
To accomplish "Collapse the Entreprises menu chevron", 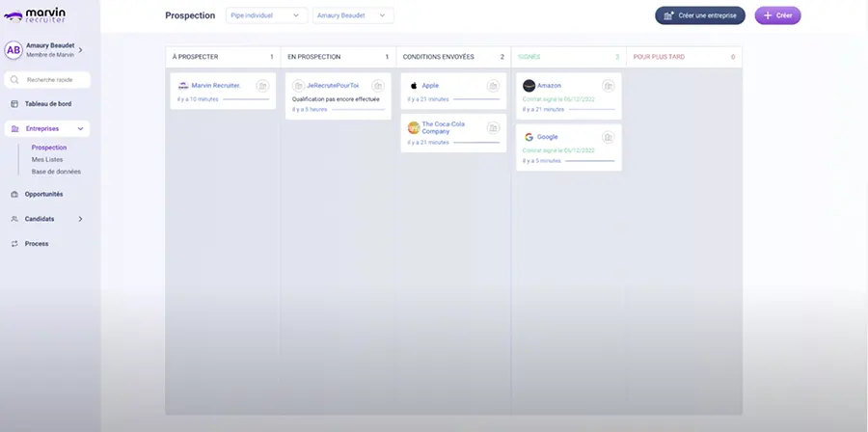I will tap(80, 129).
